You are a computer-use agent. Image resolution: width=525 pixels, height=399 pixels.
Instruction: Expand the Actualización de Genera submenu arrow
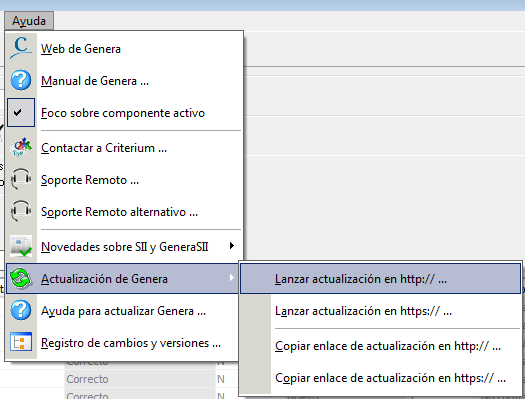pos(232,278)
